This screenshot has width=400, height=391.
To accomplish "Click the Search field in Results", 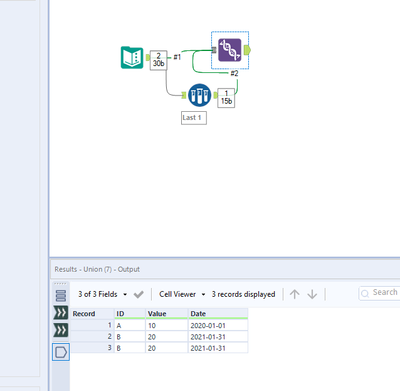I will 380,293.
